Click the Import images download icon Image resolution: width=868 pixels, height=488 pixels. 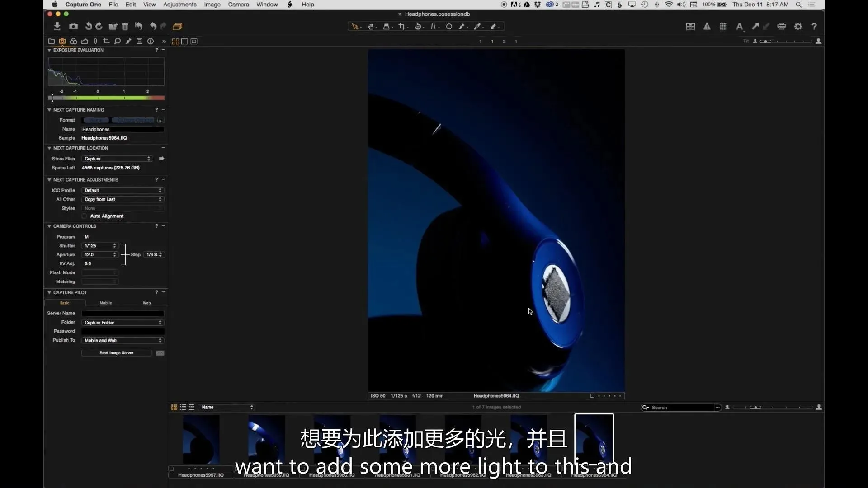tap(57, 26)
